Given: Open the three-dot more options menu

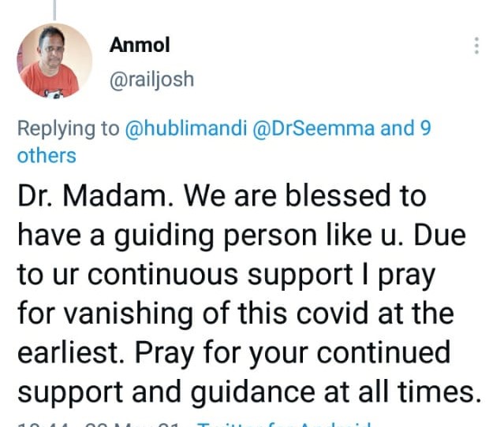Looking at the screenshot, I should point(476,46).
